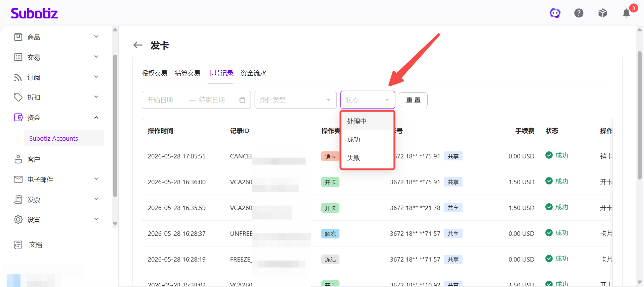Click the 解冻 tag
The width and height of the screenshot is (644, 287).
coord(330,234)
